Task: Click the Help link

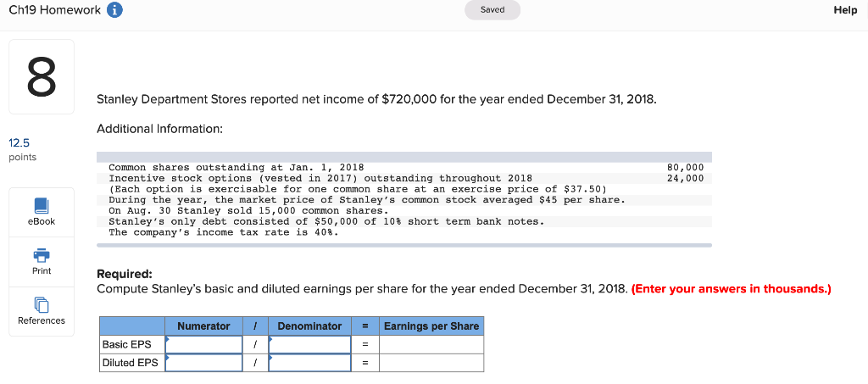Action: click(845, 10)
